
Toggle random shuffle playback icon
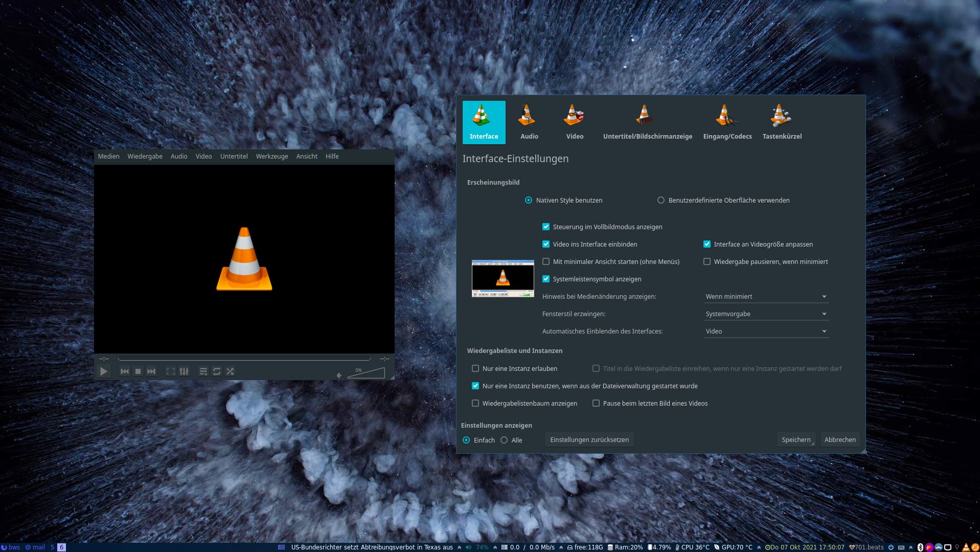230,371
